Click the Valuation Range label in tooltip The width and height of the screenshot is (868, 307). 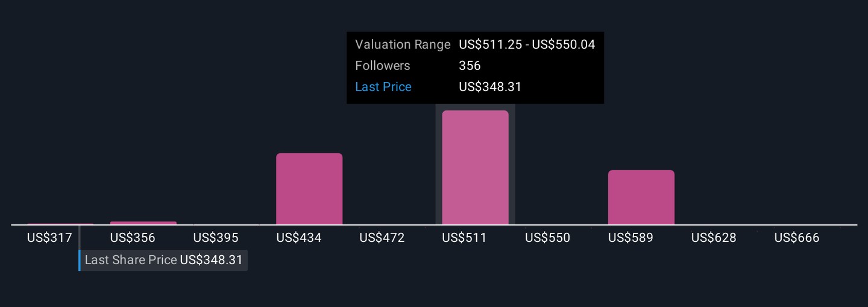point(403,45)
